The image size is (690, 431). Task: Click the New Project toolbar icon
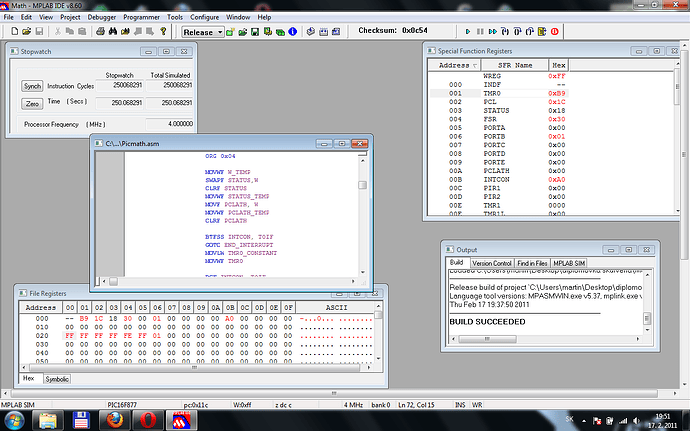pos(230,32)
